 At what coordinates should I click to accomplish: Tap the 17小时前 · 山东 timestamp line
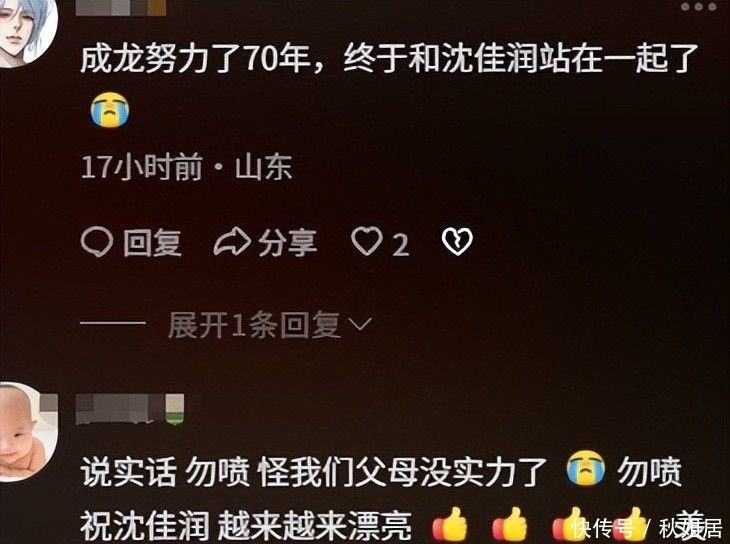point(187,167)
